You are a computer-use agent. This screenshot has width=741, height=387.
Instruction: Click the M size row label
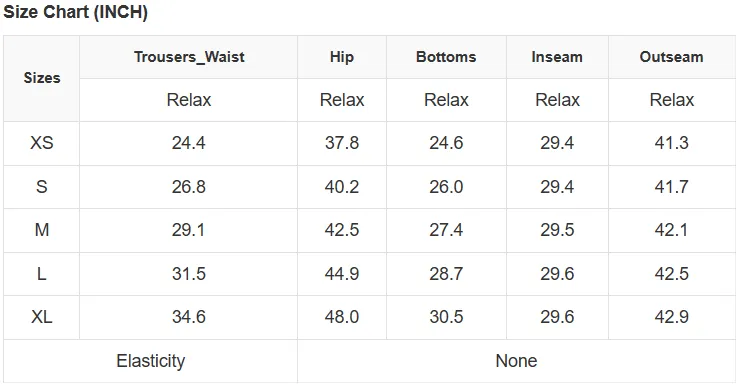[x=42, y=230]
